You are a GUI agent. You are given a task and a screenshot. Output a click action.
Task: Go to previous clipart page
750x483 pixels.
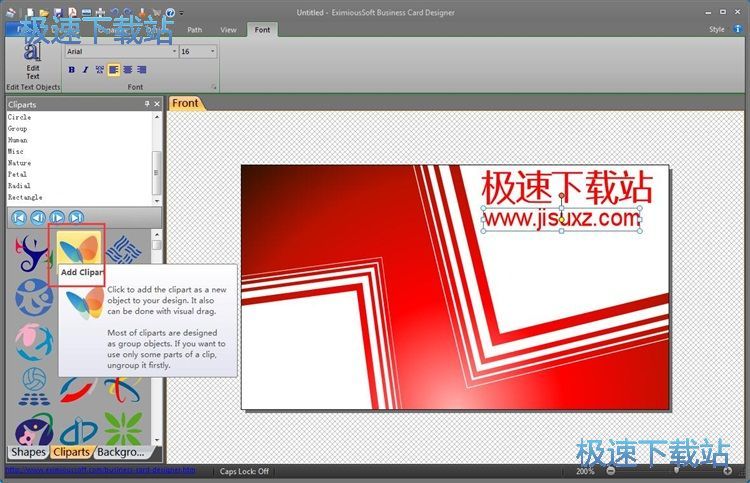click(x=38, y=218)
